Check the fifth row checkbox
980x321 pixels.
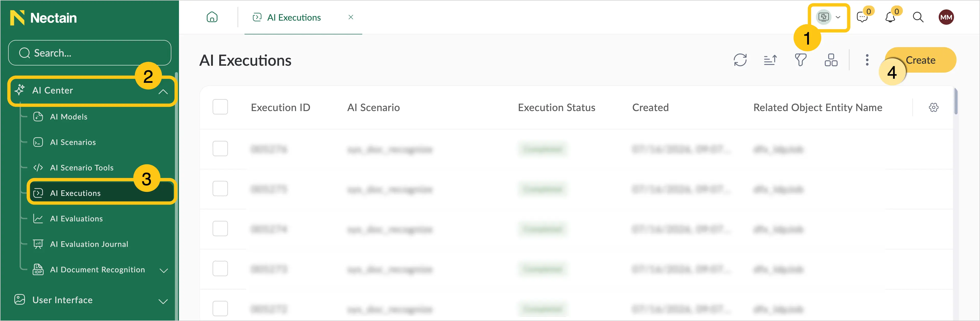[220, 309]
